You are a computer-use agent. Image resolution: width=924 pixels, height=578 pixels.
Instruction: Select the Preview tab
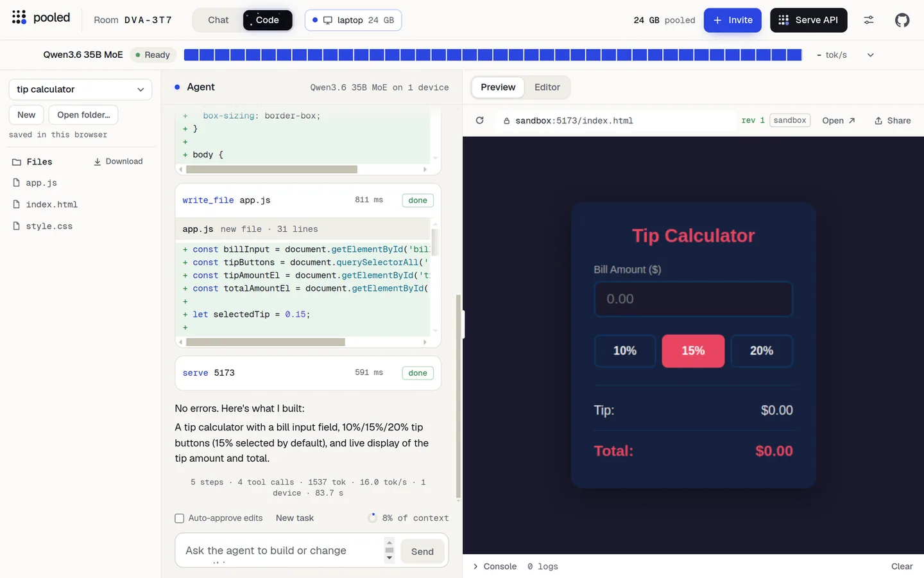[x=498, y=87]
